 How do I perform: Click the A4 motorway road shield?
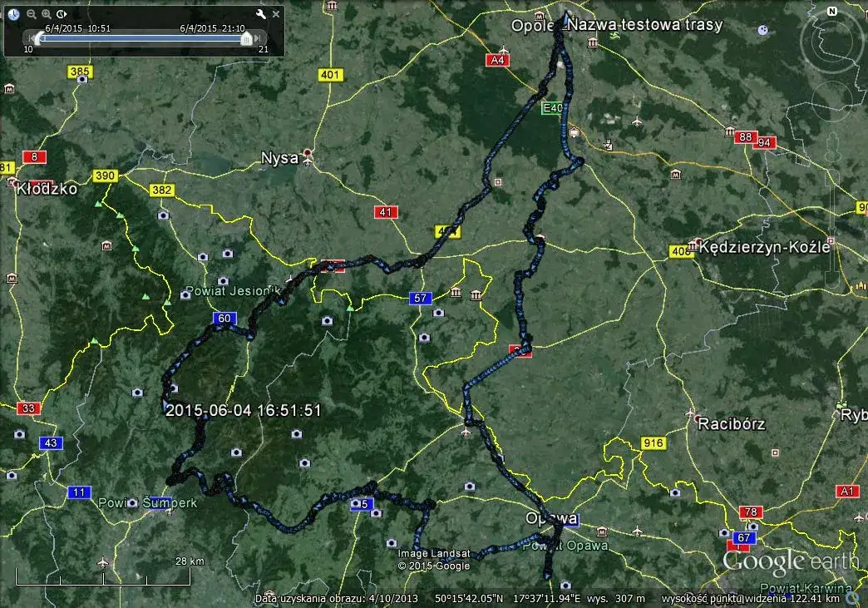click(497, 60)
